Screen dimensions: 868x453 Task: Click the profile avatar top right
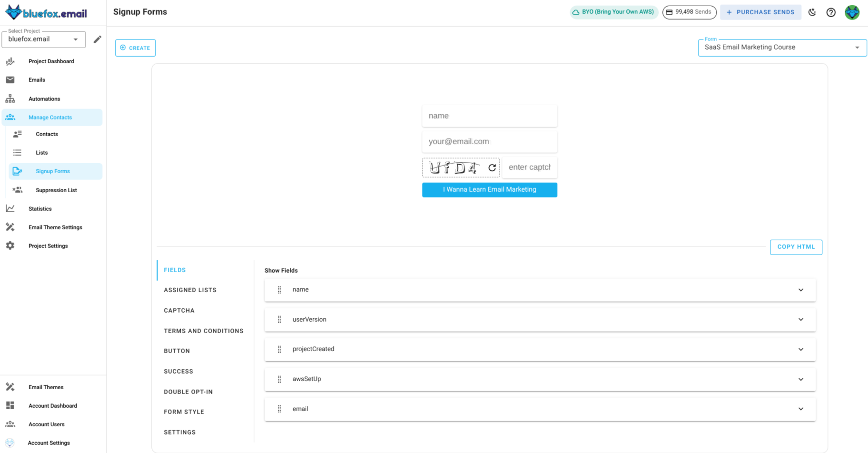click(852, 12)
